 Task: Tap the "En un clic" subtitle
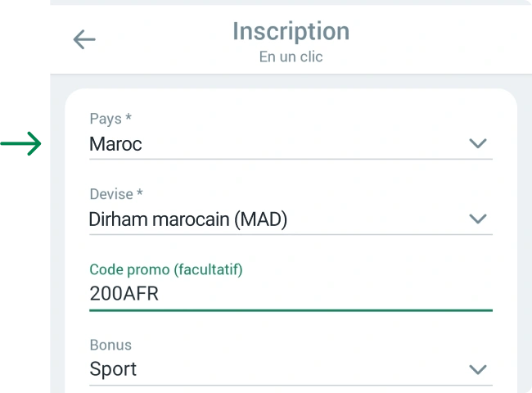click(291, 57)
